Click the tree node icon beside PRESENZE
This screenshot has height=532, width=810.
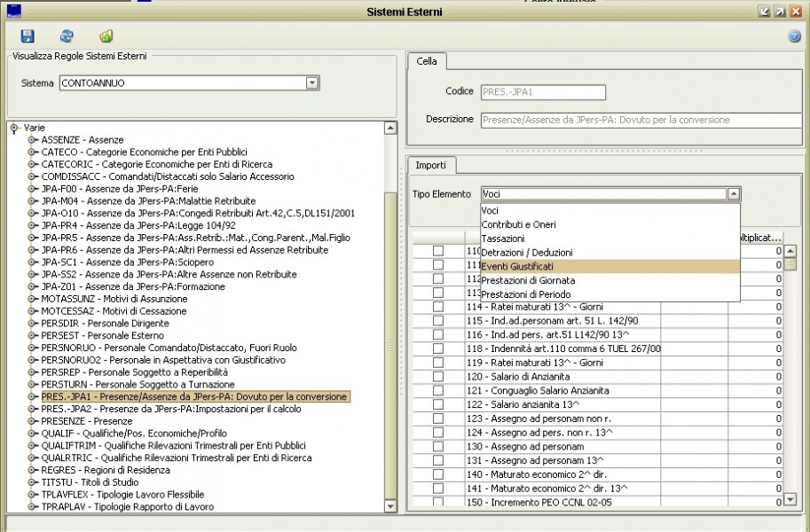click(x=33, y=421)
